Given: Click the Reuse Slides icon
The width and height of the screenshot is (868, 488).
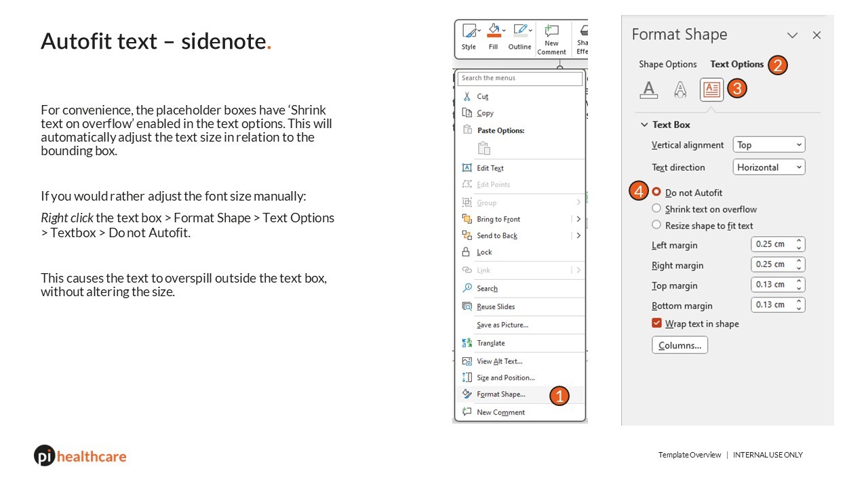Looking at the screenshot, I should (467, 306).
